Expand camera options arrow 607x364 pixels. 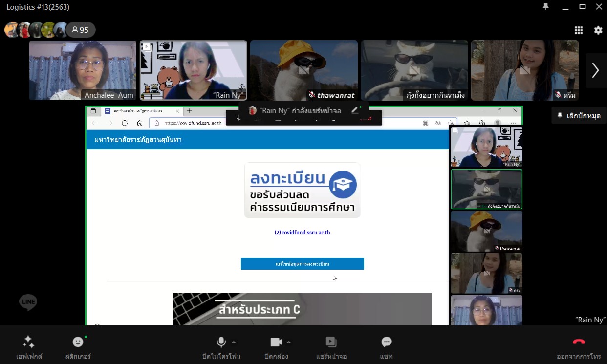click(x=289, y=342)
